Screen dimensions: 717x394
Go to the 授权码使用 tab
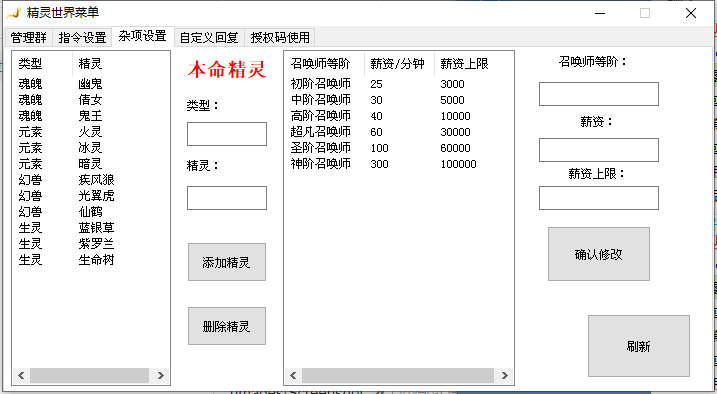click(x=280, y=37)
